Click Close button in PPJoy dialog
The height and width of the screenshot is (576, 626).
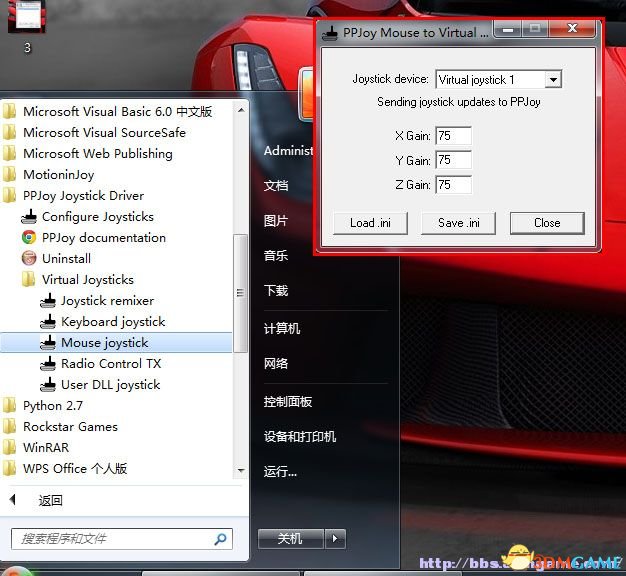point(547,223)
